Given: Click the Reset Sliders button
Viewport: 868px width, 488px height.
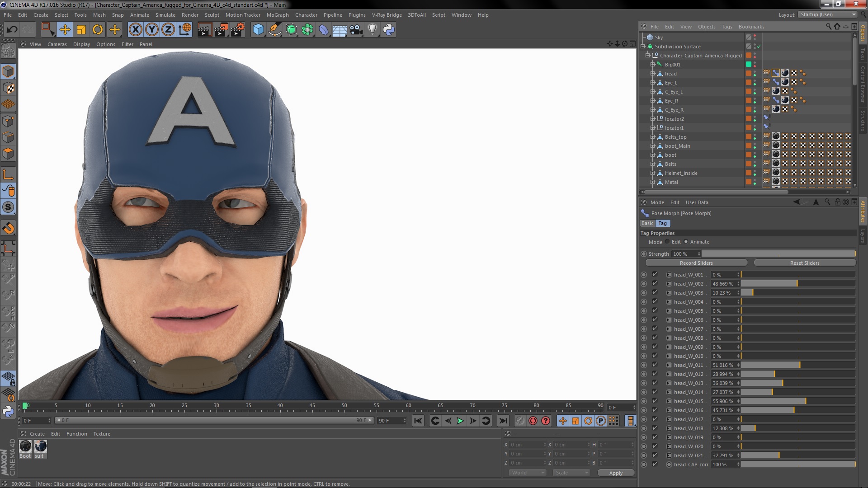Looking at the screenshot, I should (x=804, y=263).
